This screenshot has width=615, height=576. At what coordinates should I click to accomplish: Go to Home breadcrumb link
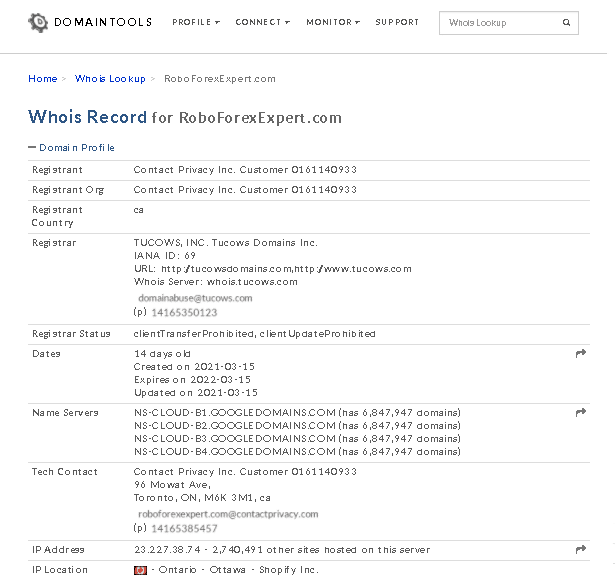click(43, 79)
